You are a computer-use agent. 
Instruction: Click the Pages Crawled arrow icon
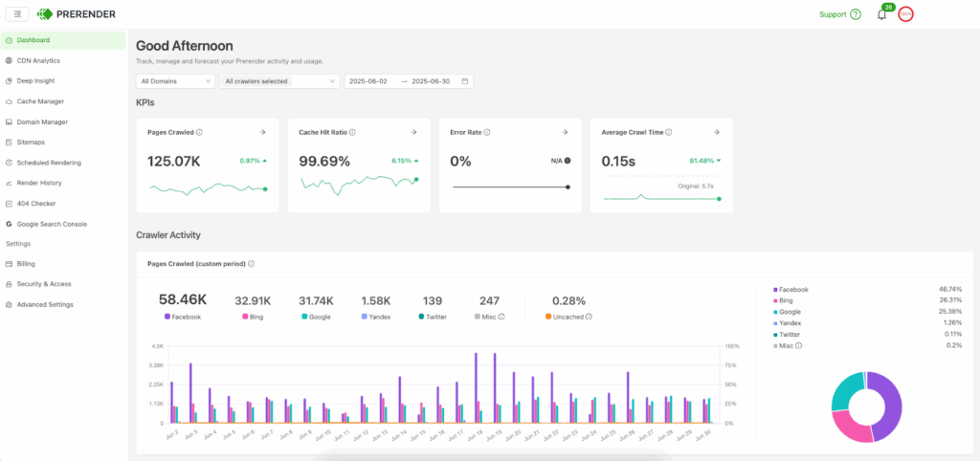tap(262, 133)
